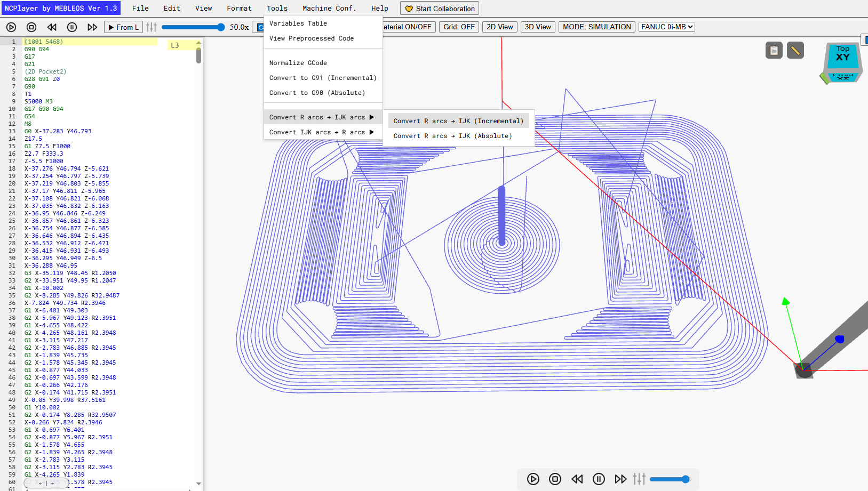Select the Front XZ face on view cube
This screenshot has width=868, height=491.
(843, 76)
